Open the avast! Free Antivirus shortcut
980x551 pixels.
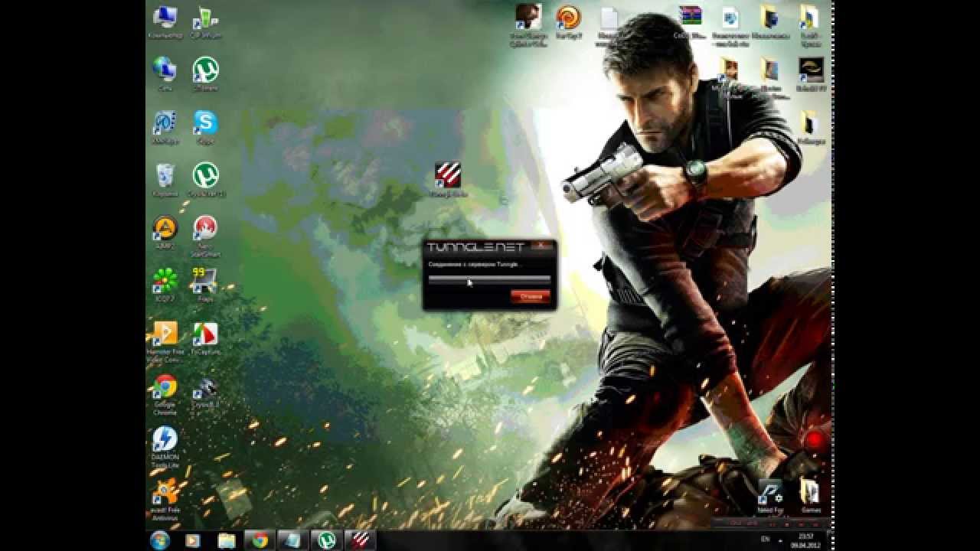pyautogui.click(x=165, y=500)
